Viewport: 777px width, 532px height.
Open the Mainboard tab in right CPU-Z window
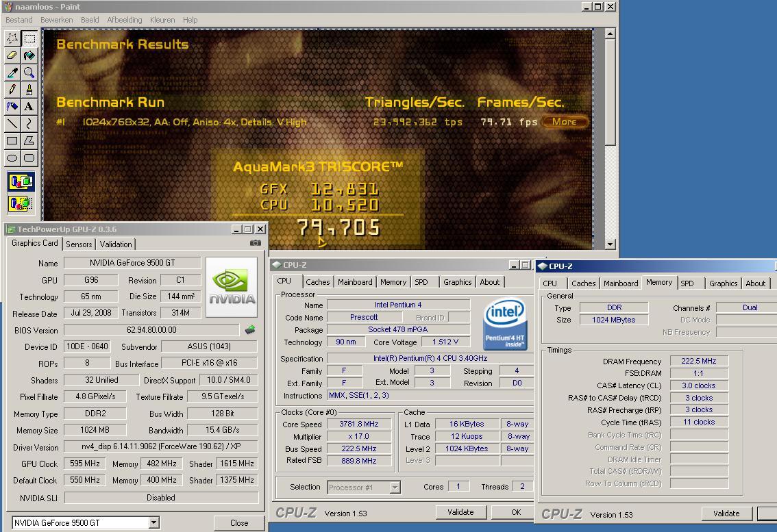[621, 283]
